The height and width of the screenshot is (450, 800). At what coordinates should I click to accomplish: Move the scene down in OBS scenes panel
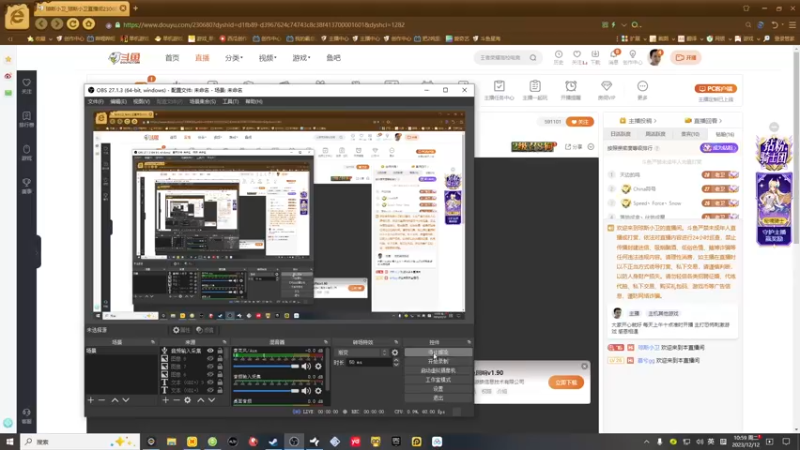[126, 401]
